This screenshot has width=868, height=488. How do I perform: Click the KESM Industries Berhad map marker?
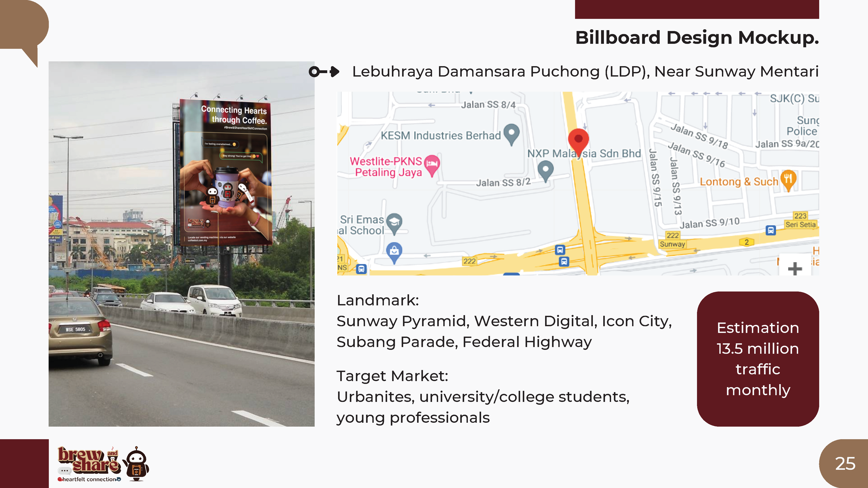(511, 134)
